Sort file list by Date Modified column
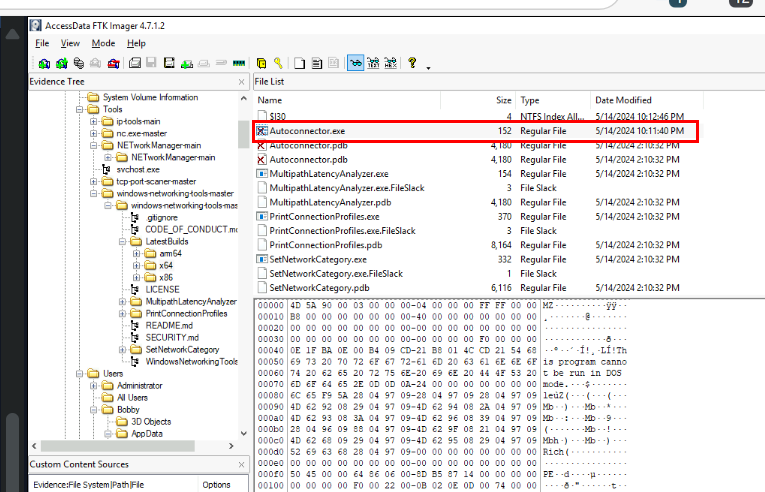 [x=624, y=100]
